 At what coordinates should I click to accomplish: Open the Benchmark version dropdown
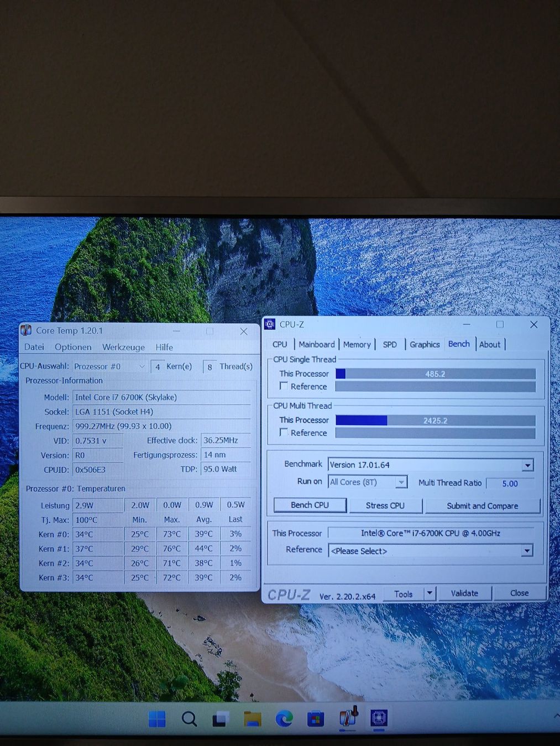(528, 465)
